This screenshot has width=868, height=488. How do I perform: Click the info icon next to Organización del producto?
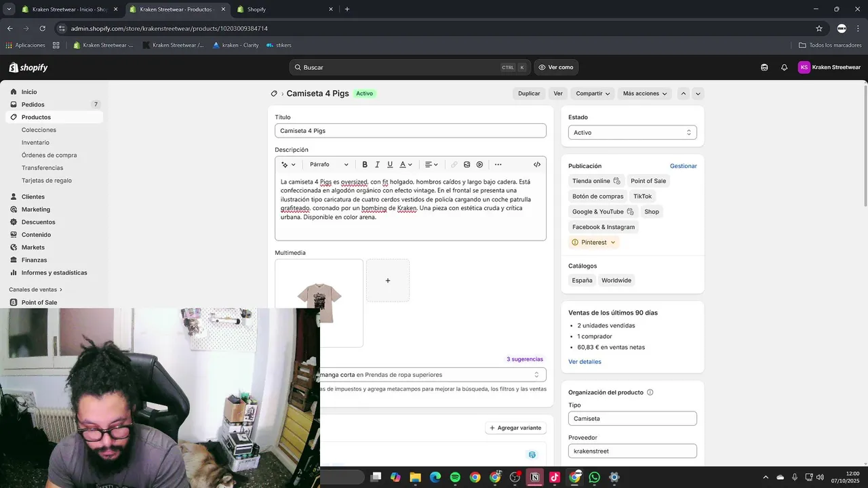[650, 392]
